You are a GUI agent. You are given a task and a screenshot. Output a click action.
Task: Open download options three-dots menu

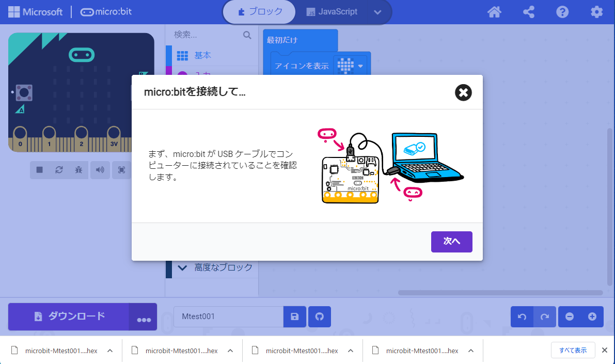coord(144,317)
